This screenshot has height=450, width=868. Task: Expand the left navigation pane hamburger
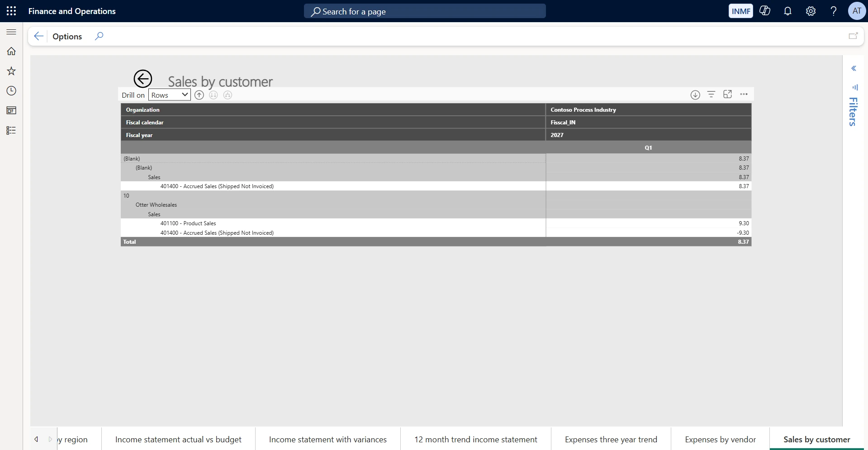[x=11, y=32]
